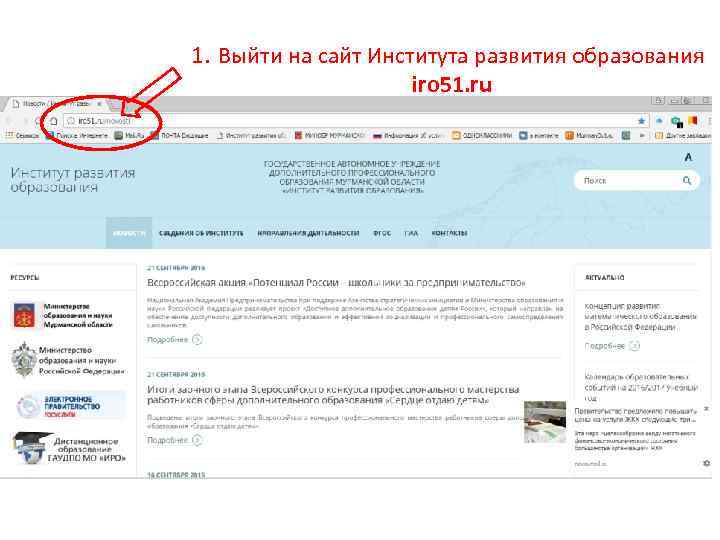Open the ФГОС menu item
Viewport: 720px width, 540px height.
[382, 233]
